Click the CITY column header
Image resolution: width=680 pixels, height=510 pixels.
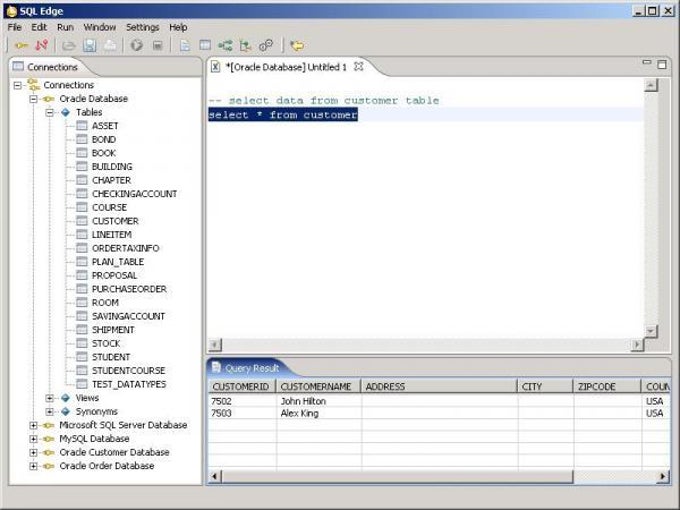(546, 386)
